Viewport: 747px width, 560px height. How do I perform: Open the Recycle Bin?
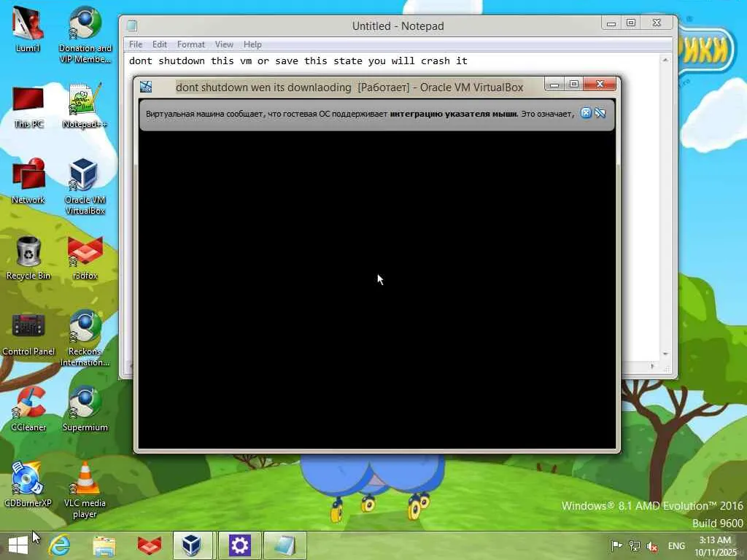(x=28, y=258)
